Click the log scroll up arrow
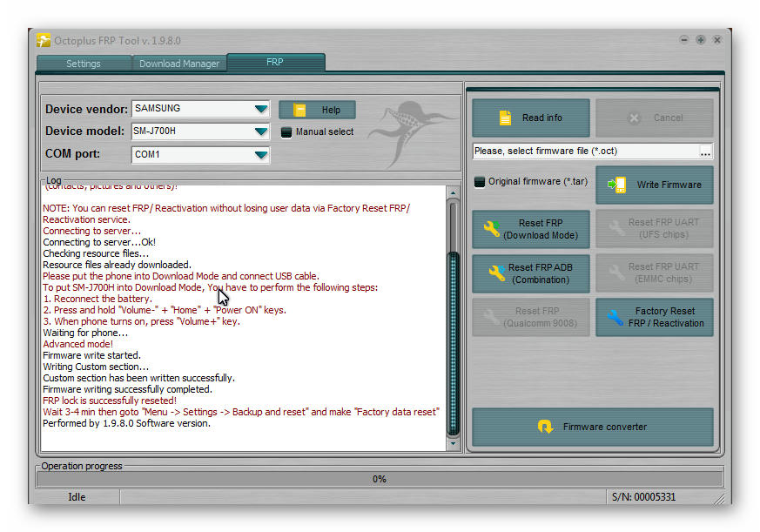760x532 pixels. (454, 192)
